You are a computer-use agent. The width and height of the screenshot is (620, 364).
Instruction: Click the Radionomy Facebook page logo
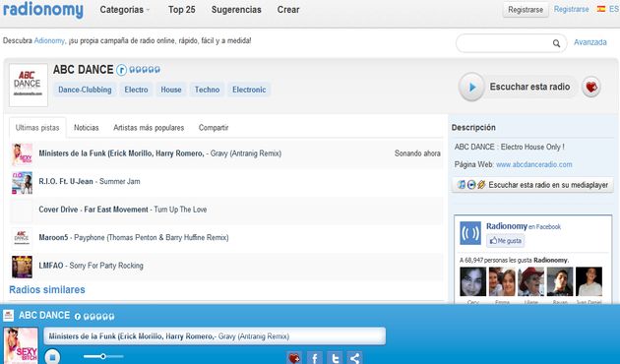click(x=470, y=233)
